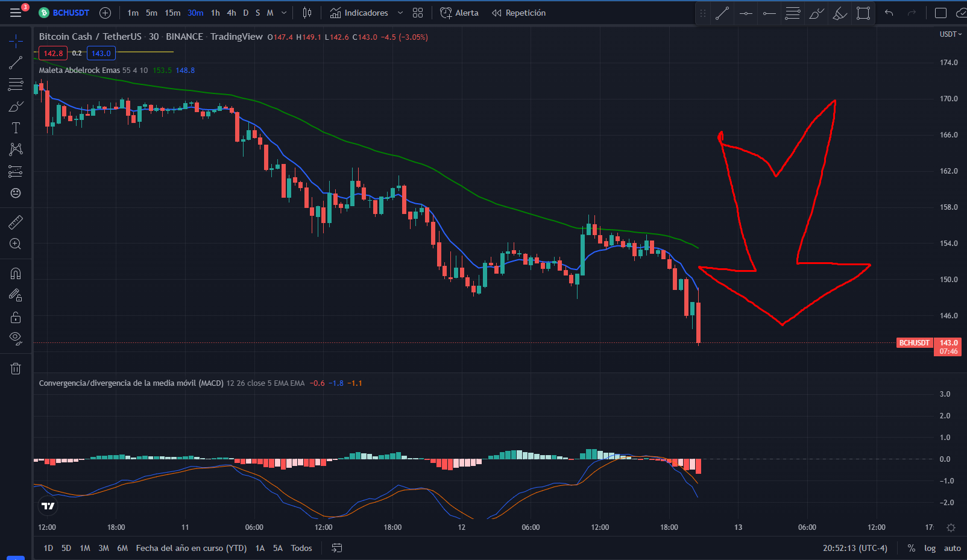The width and height of the screenshot is (967, 560).
Task: Set date range to 1D
Action: (x=48, y=548)
